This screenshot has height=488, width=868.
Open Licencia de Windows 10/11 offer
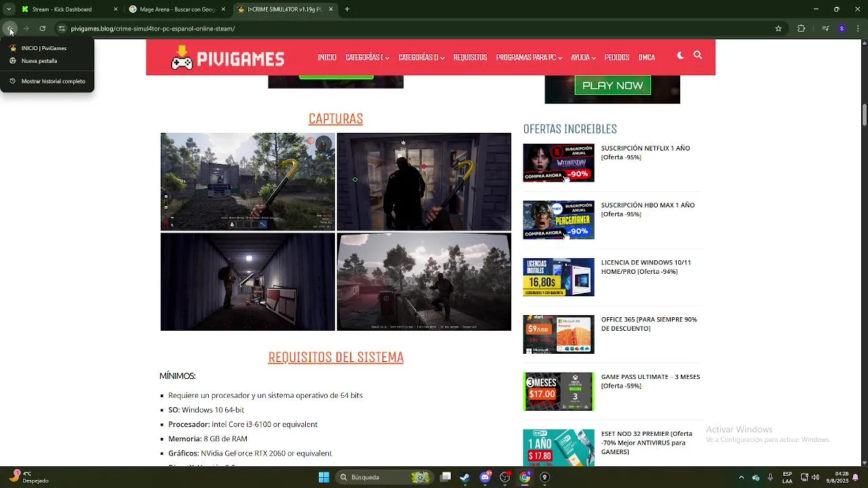[x=646, y=267]
